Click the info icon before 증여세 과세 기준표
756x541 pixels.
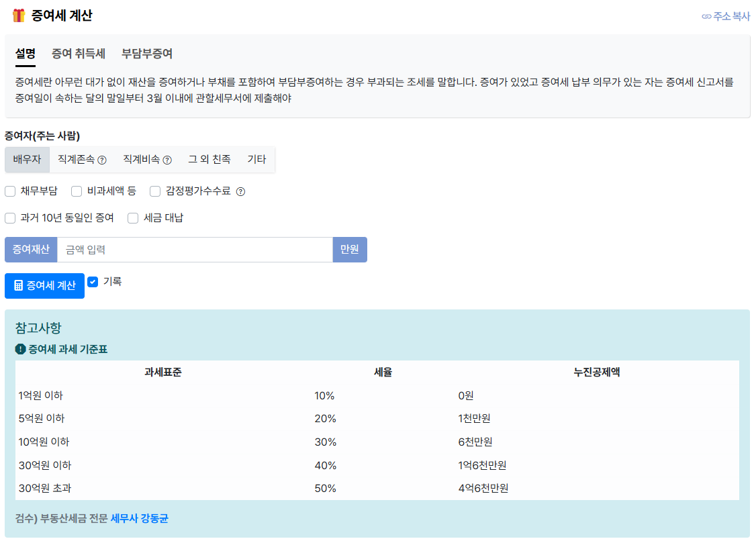(x=19, y=348)
